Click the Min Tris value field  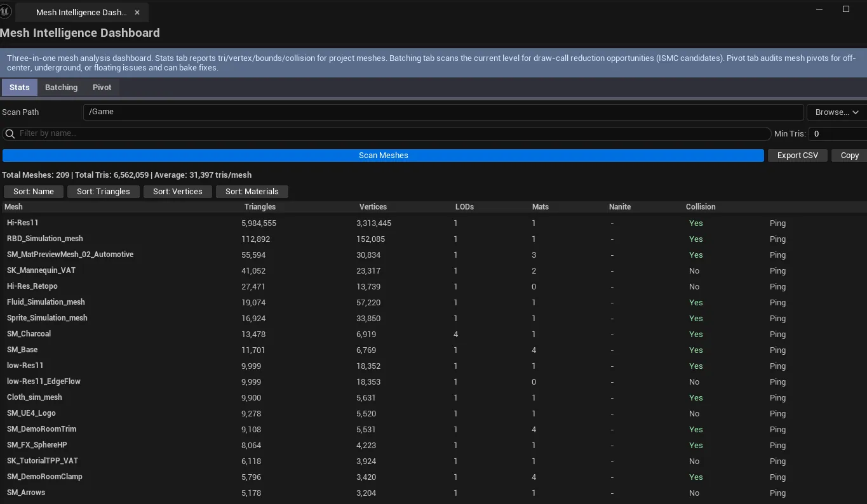(838, 134)
